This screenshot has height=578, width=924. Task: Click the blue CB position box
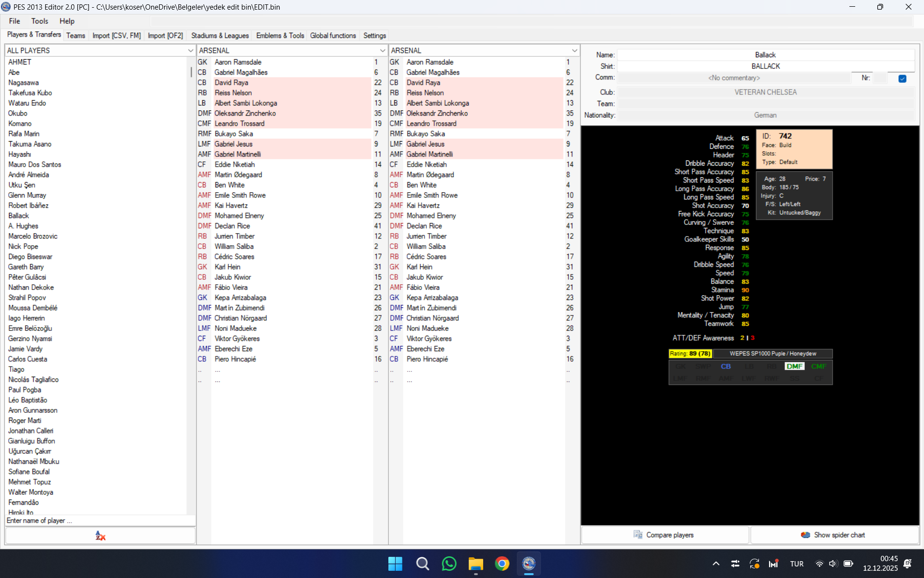click(726, 367)
